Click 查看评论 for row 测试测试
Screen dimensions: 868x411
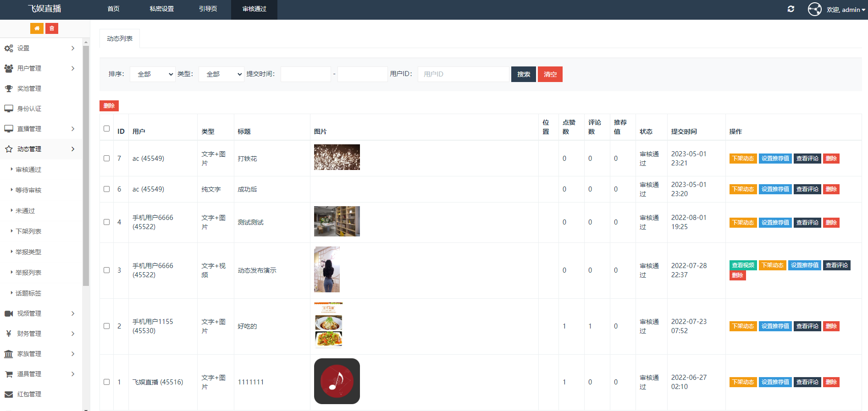[x=807, y=223]
